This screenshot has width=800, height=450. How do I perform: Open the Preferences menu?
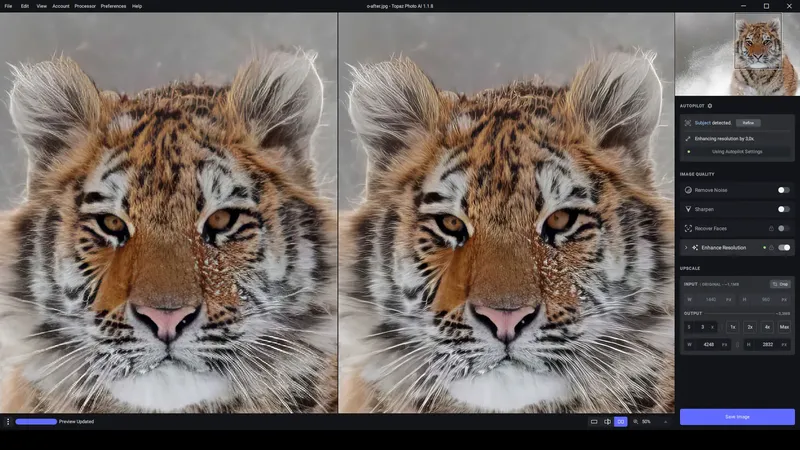(x=113, y=6)
